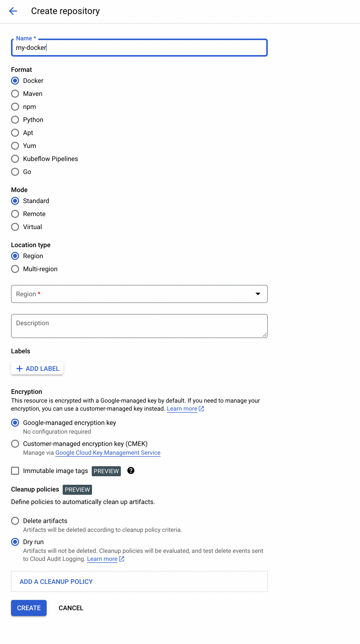Open the Immutable image tags help icon
360x644 pixels.
pos(131,471)
